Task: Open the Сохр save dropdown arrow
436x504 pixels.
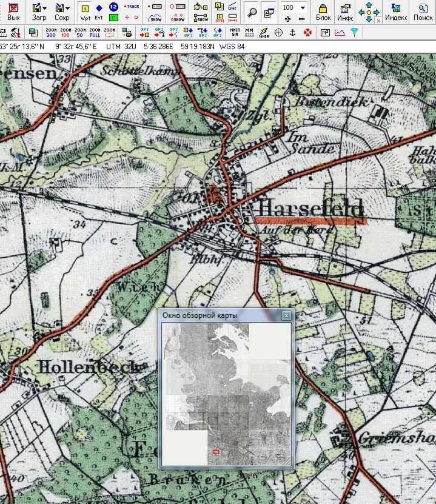Action: pos(67,8)
